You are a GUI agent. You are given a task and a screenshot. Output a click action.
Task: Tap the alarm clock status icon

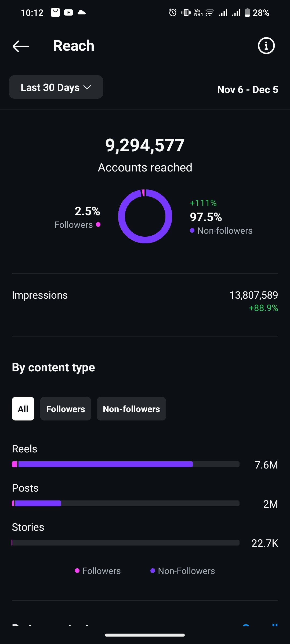click(173, 13)
